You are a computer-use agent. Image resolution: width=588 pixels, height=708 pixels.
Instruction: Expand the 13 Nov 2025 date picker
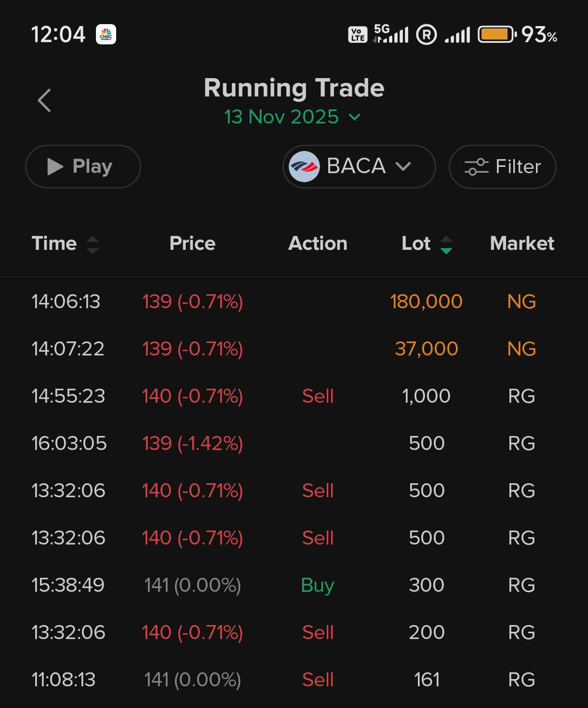292,117
